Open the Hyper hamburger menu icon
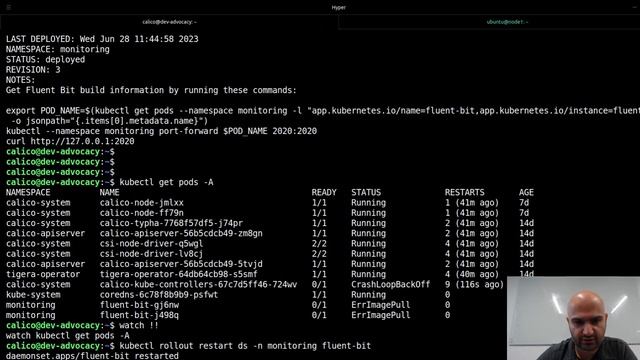The image size is (640, 360). 9,7
